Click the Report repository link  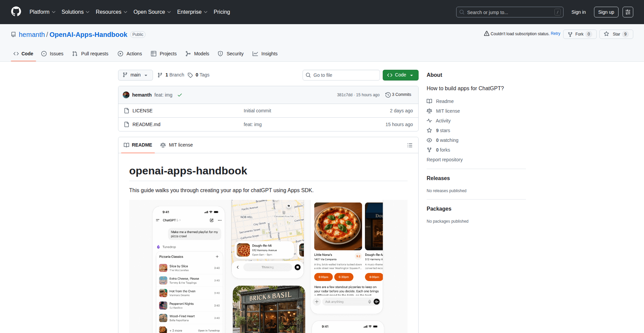445,160
